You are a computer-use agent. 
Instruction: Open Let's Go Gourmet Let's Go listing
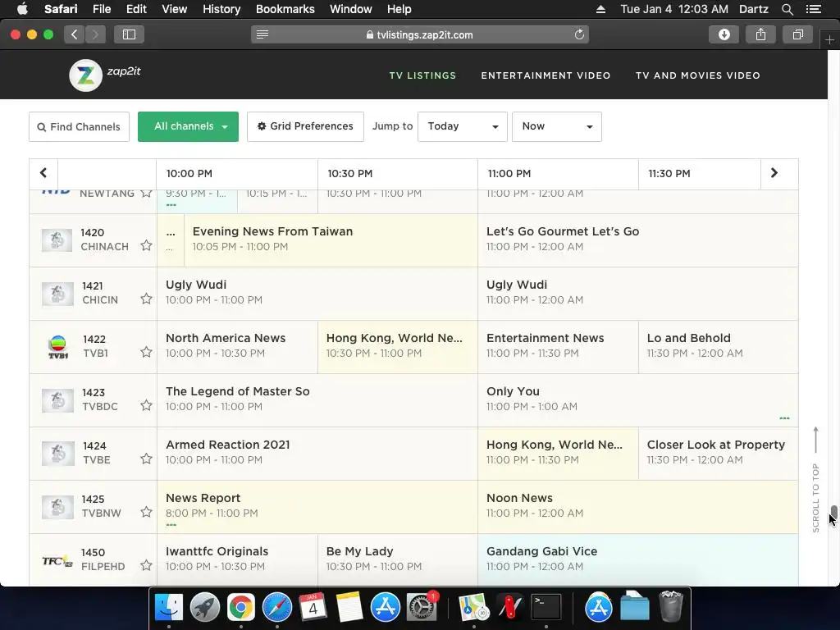pos(637,240)
